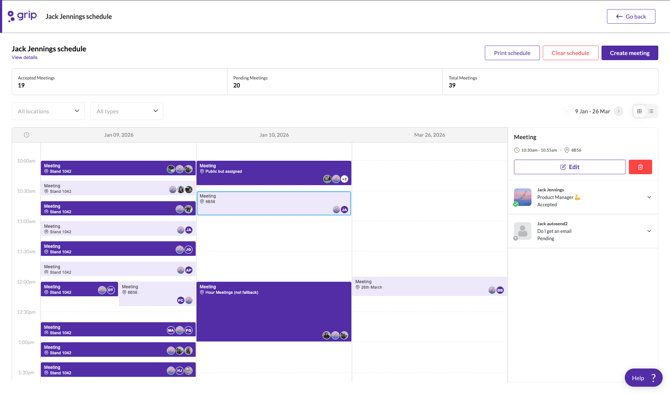Switch to the grid calendar view
Screen dimensions: 670x394
coord(639,111)
